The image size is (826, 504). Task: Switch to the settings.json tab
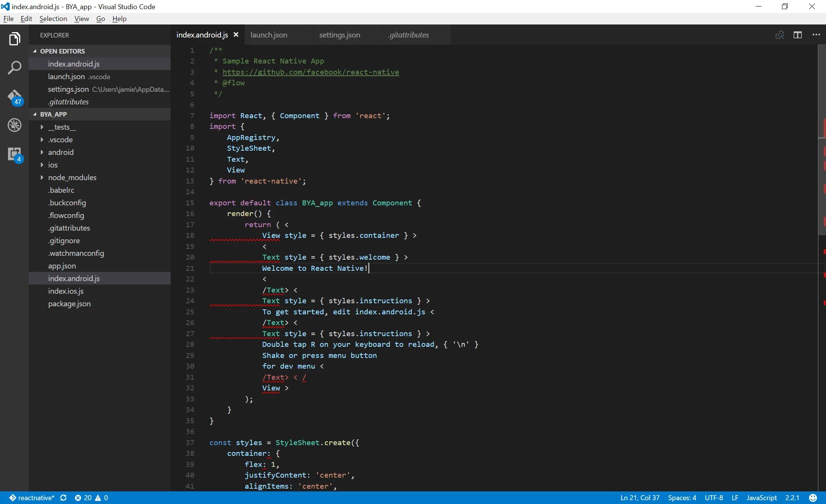coord(340,35)
